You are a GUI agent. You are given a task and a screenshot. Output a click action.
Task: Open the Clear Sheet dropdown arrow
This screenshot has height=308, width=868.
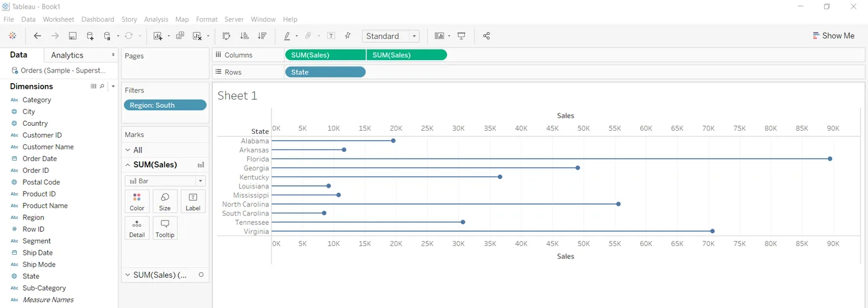coord(208,36)
